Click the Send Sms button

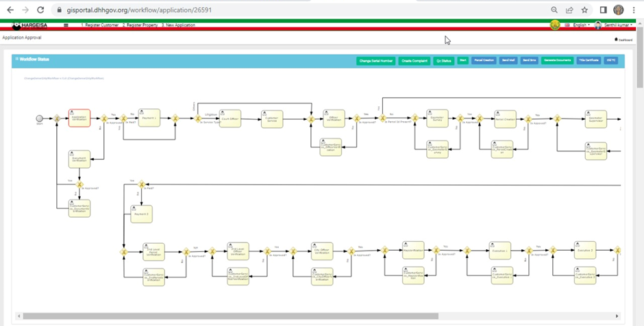[x=530, y=60]
